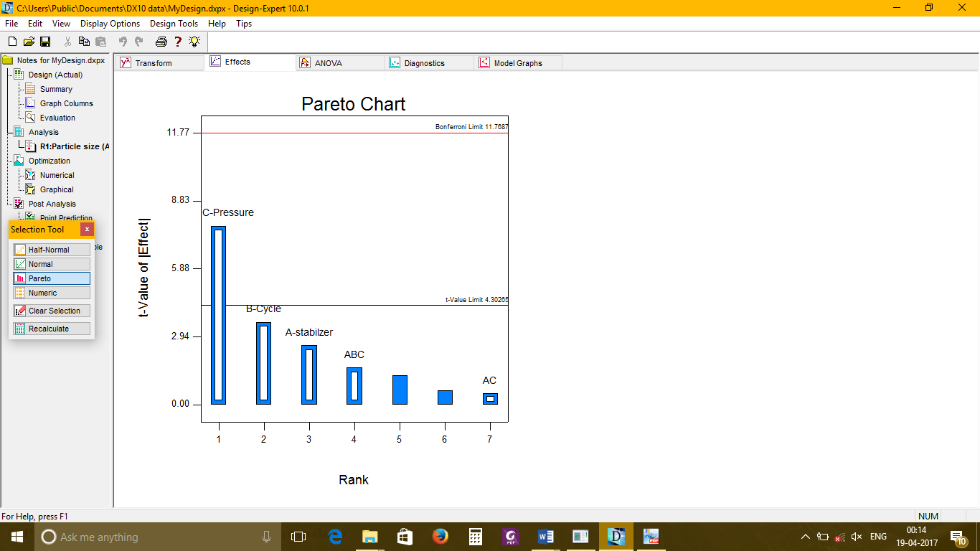Click the Print toolbar icon
The height and width of the screenshot is (551, 980).
[161, 42]
